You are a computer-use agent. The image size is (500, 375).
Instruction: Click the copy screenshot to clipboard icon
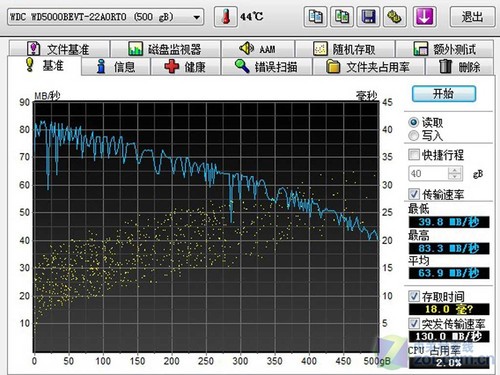coord(342,16)
